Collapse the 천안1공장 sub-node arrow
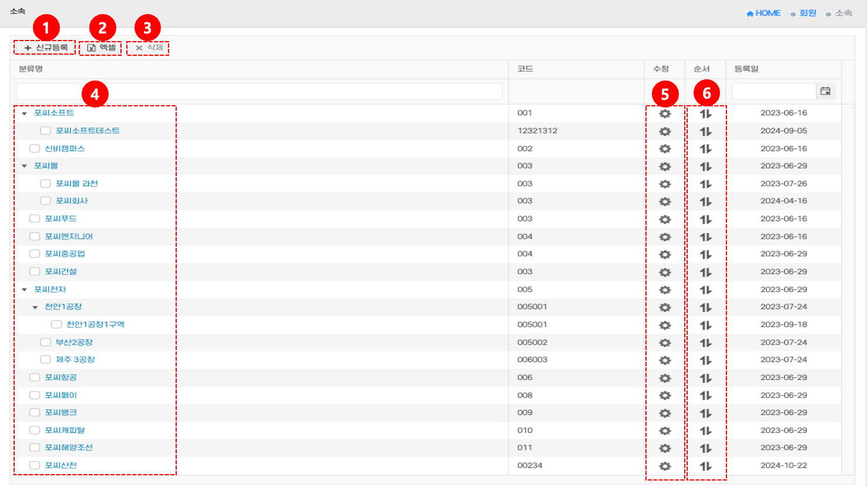Viewport: 868px width, 487px height. tap(35, 307)
